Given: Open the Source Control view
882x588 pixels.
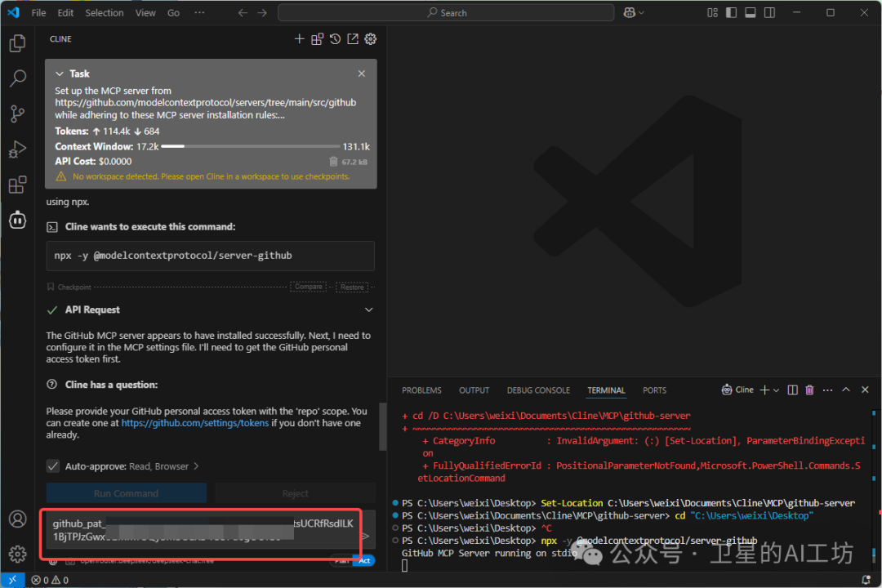Looking at the screenshot, I should (x=17, y=114).
